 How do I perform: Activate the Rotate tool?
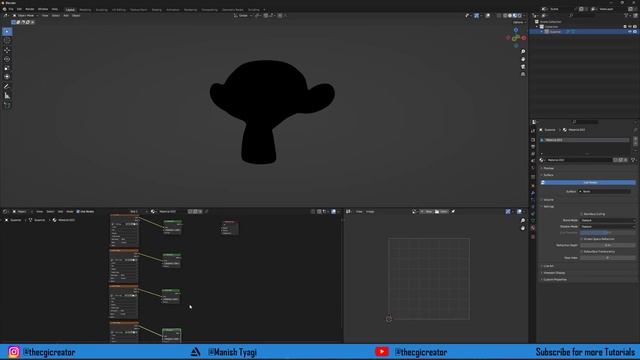point(7,59)
